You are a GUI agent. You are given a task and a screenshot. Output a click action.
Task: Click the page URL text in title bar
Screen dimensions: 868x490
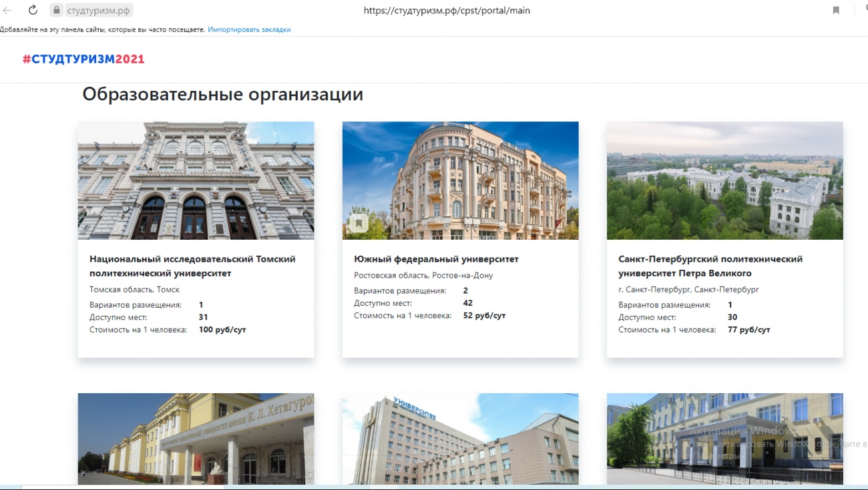click(447, 11)
